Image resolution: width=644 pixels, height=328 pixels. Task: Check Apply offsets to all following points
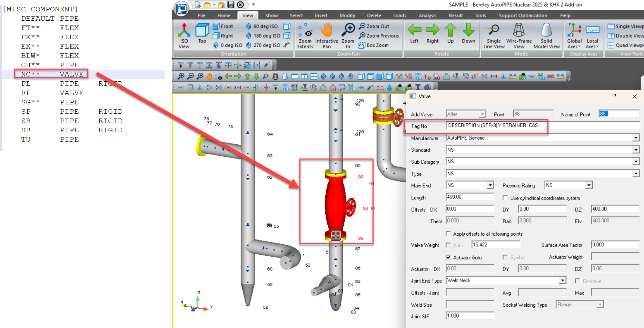(448, 234)
